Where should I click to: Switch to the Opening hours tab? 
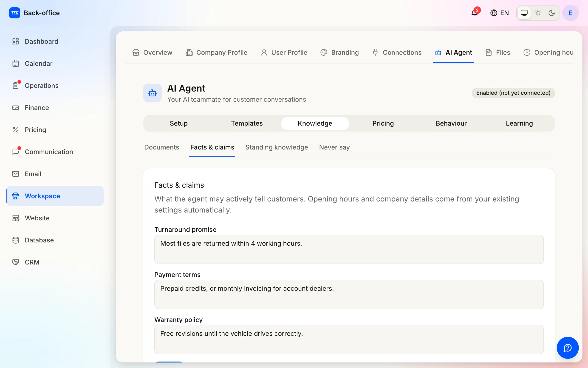[548, 53]
